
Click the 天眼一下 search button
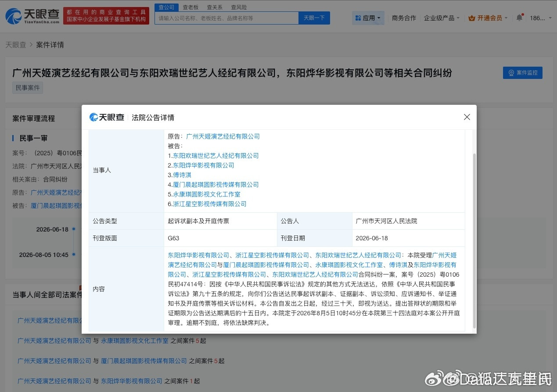(314, 18)
